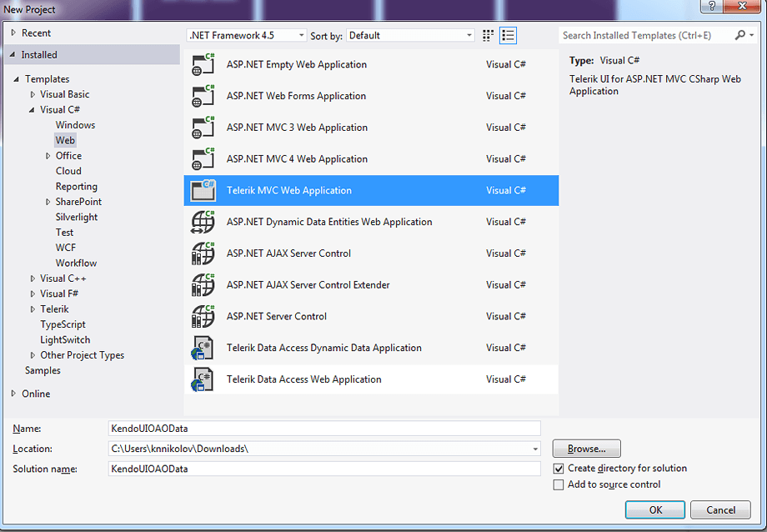Expand the Visual Basic node

pos(33,94)
